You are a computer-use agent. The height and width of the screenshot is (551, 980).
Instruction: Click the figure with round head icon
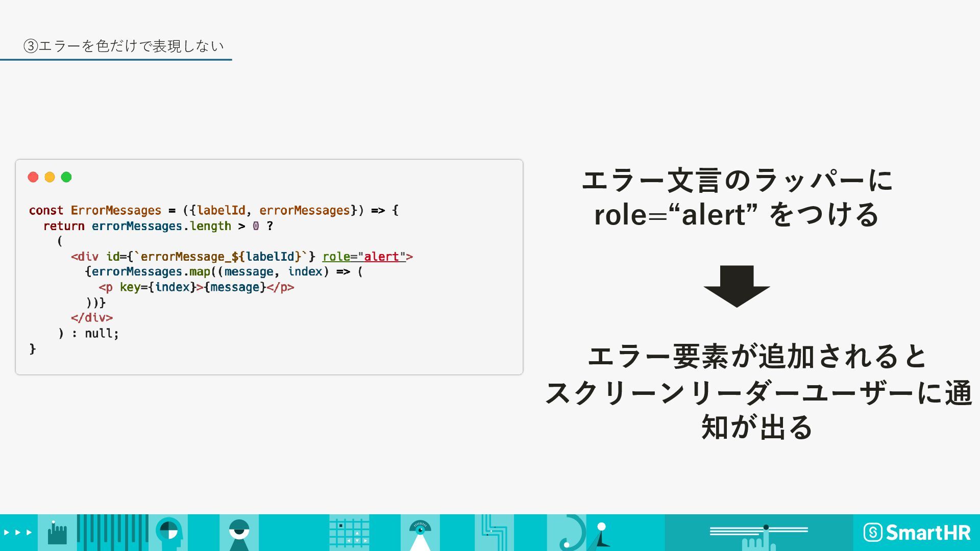602,534
